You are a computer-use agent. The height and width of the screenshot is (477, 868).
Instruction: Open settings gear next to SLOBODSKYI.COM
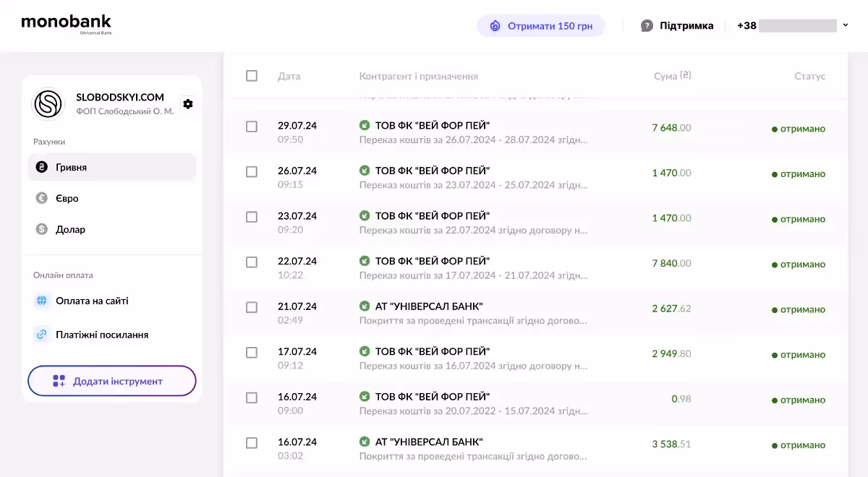pos(188,104)
